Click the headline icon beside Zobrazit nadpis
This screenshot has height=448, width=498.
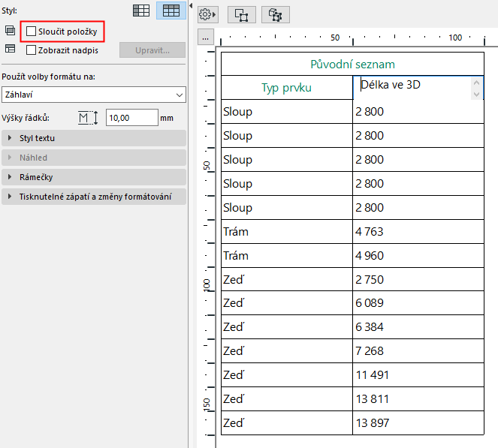click(10, 50)
